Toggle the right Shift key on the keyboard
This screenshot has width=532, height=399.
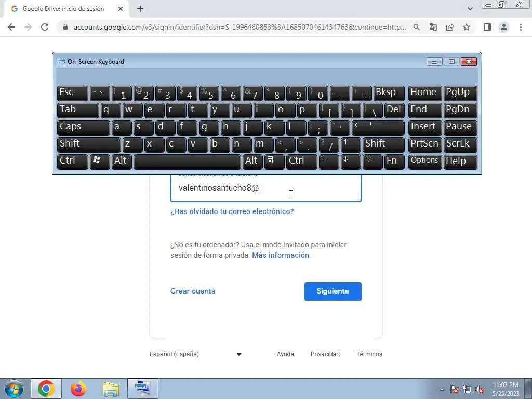point(383,144)
